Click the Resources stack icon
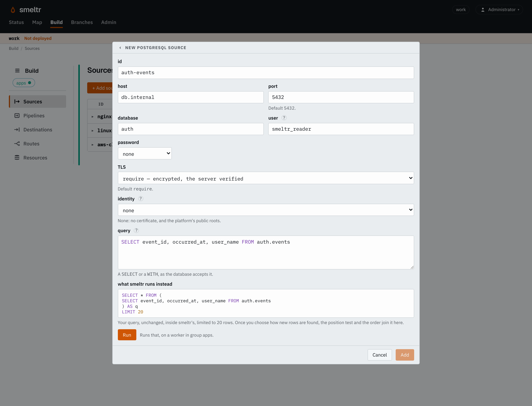The width and height of the screenshot is (532, 406). (17, 158)
